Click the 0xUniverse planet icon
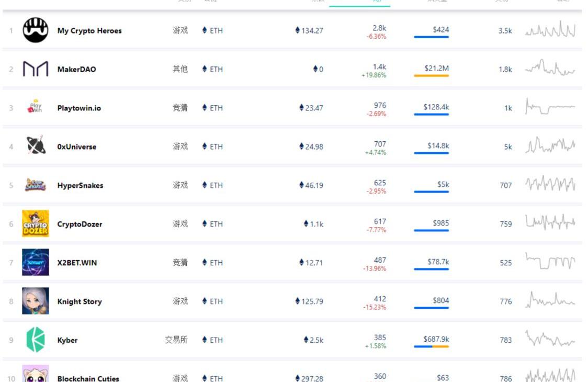The height and width of the screenshot is (382, 588). point(36,147)
